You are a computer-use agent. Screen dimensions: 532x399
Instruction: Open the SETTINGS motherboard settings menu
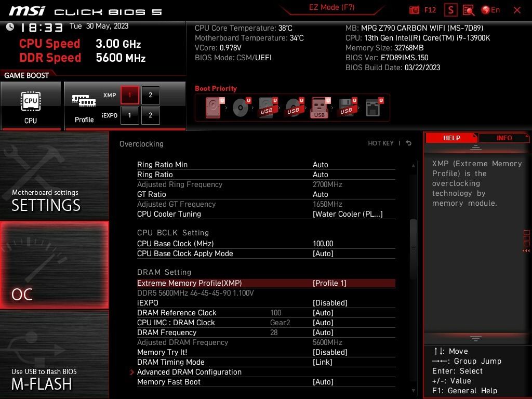coord(54,177)
